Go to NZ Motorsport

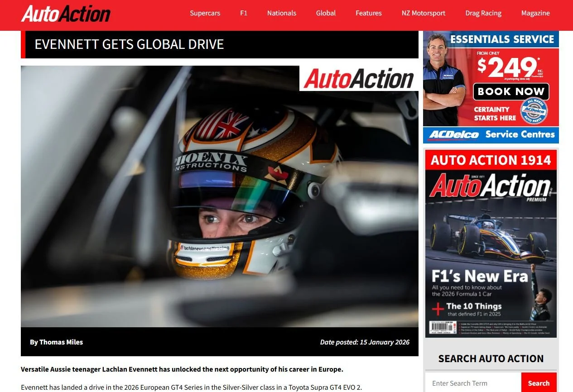tap(424, 13)
